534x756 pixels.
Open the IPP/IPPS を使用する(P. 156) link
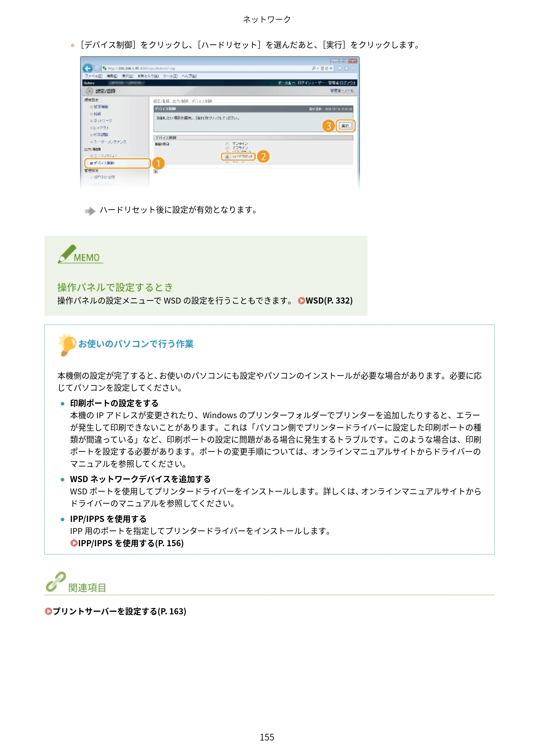point(131,543)
